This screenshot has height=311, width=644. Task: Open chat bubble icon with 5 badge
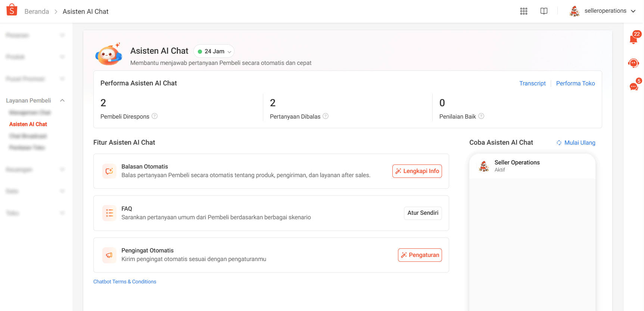[x=634, y=86]
